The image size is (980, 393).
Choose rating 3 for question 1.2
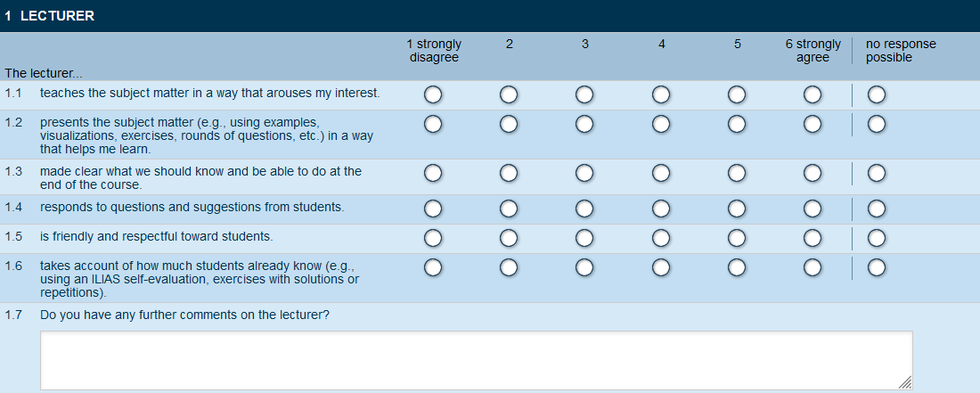[584, 125]
